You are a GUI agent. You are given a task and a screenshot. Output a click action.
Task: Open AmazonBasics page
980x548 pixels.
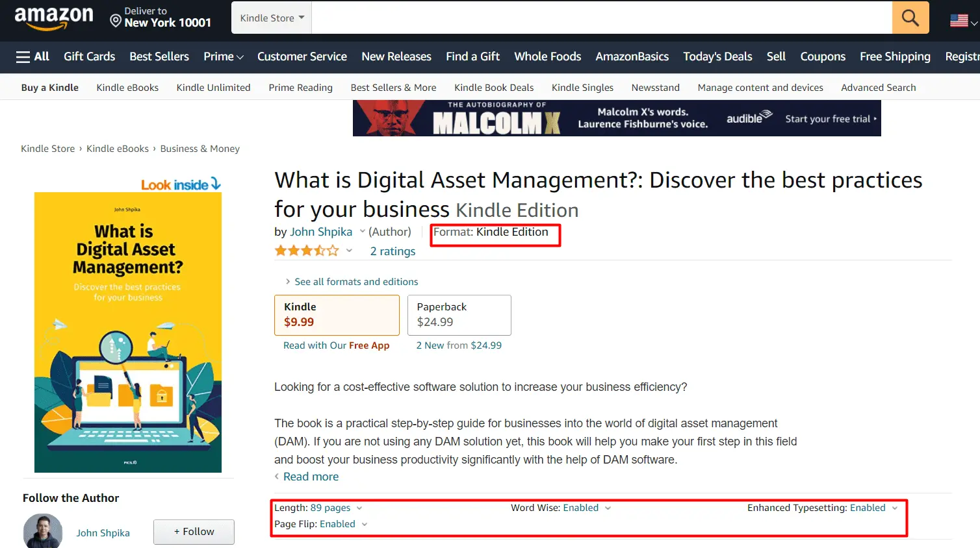click(632, 56)
